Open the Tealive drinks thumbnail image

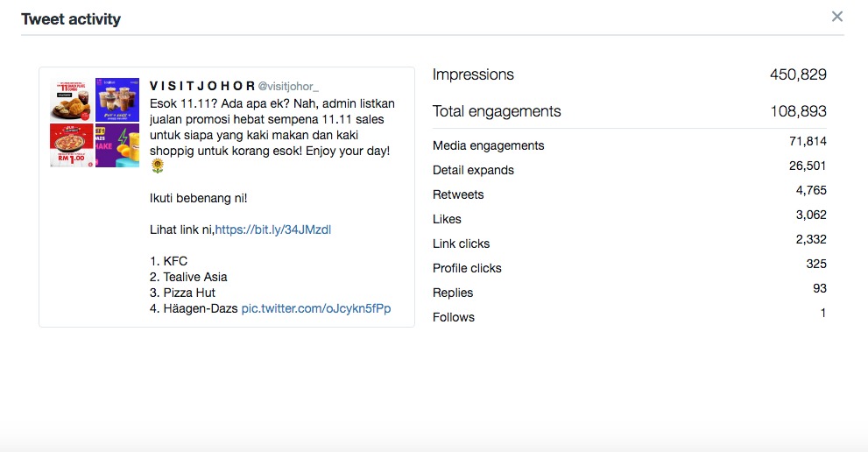click(x=117, y=100)
